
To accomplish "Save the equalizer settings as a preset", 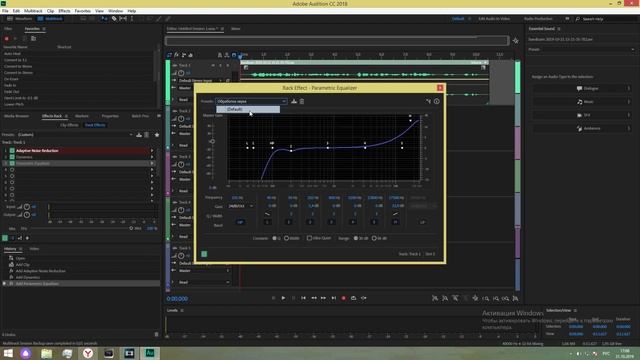I will point(294,101).
